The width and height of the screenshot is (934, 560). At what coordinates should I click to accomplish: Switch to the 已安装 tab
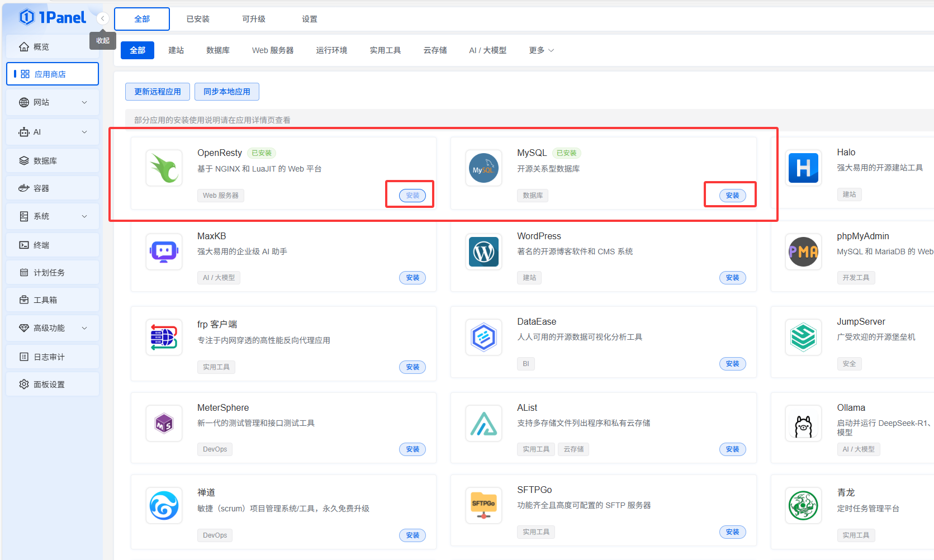pos(198,19)
